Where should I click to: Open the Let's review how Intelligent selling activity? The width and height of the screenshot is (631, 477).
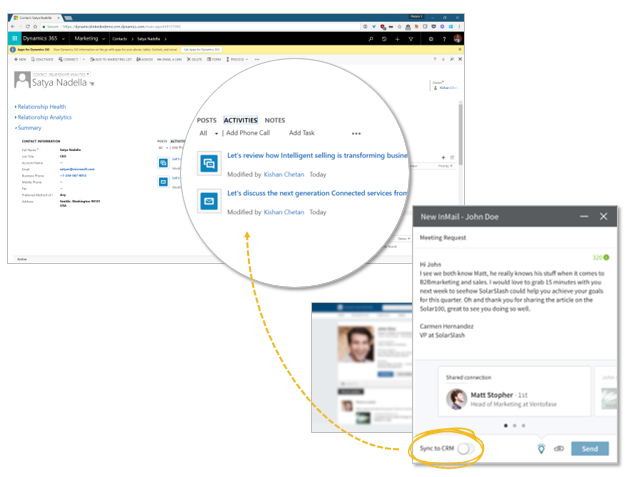coord(318,155)
